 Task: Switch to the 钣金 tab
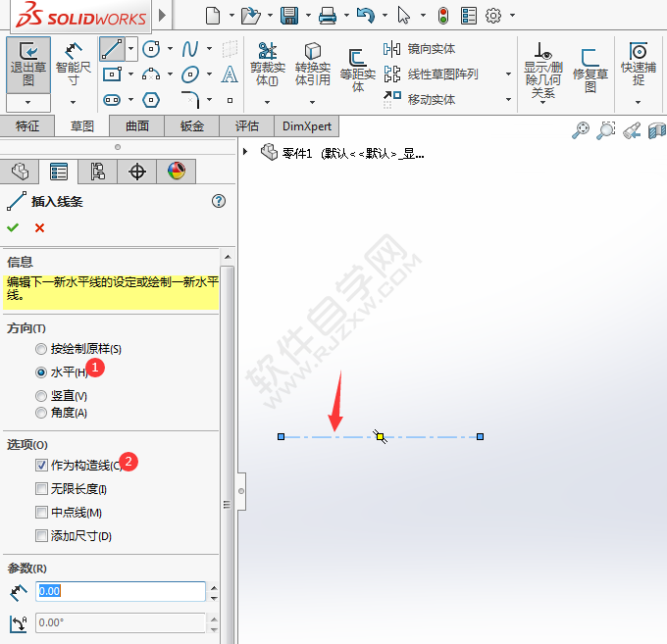[x=192, y=126]
